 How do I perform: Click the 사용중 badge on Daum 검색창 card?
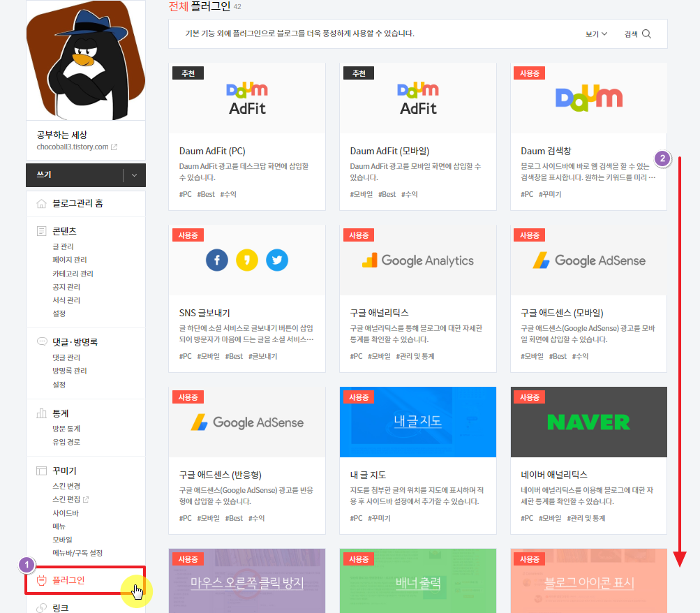530,73
